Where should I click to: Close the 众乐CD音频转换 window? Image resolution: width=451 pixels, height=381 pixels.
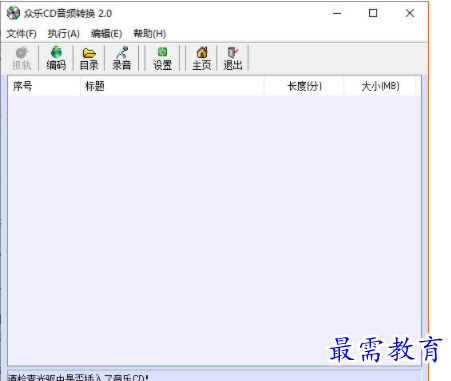click(410, 13)
